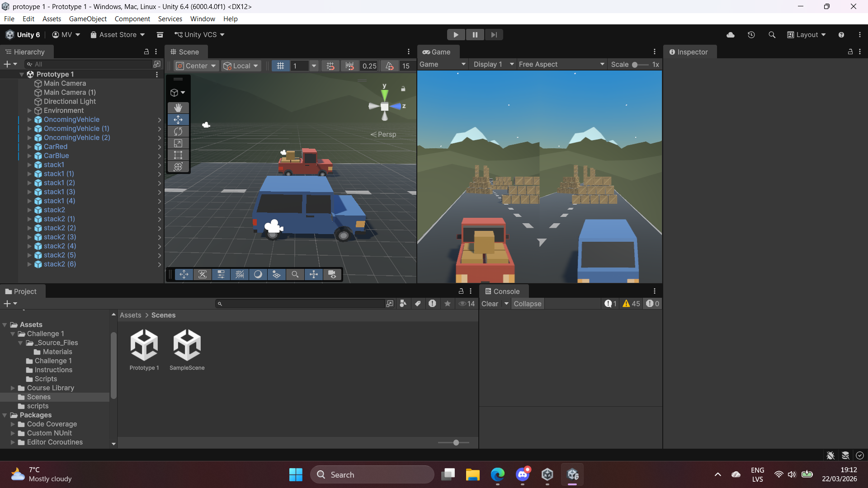
Task: Select the Hand view tool
Action: (178, 108)
